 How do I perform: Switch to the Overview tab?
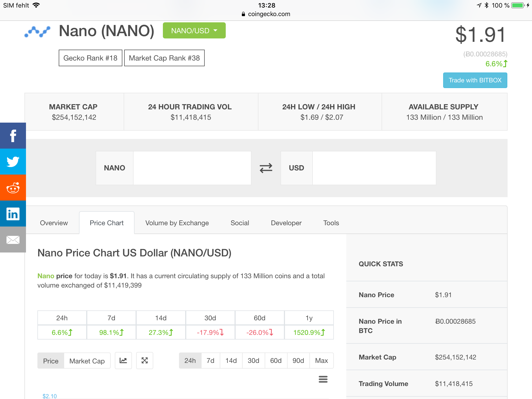coord(54,223)
